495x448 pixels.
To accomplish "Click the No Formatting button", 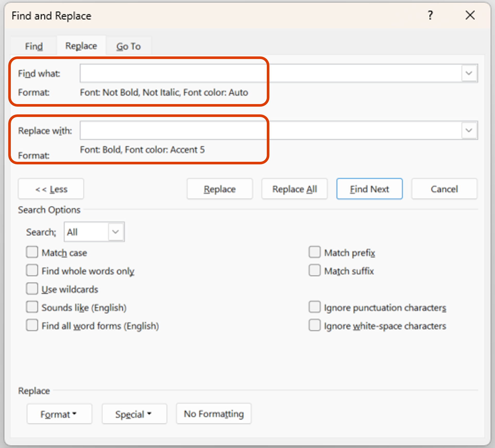I will 214,414.
